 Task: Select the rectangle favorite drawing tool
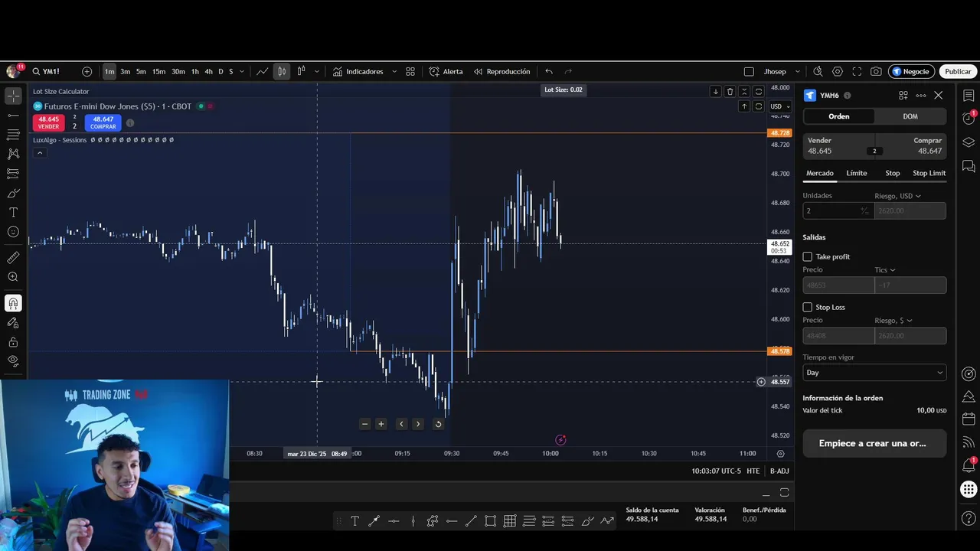point(490,521)
